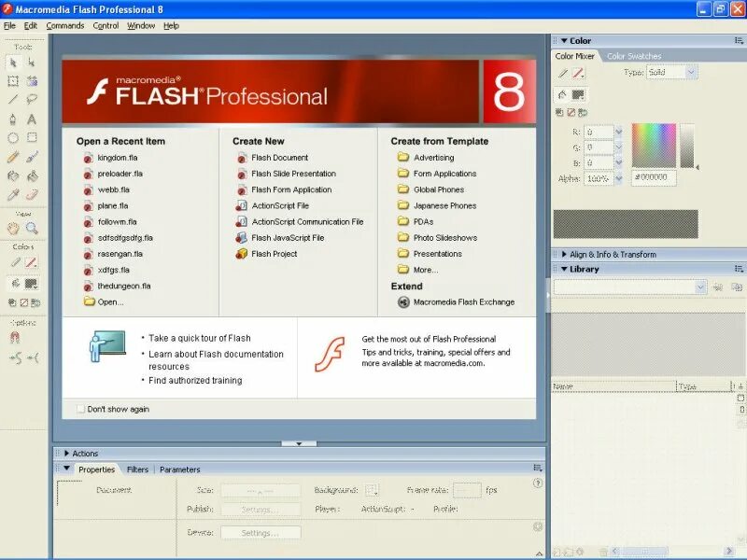The width and height of the screenshot is (747, 560).
Task: Select the Gradient Transform tool
Action: coord(32,81)
